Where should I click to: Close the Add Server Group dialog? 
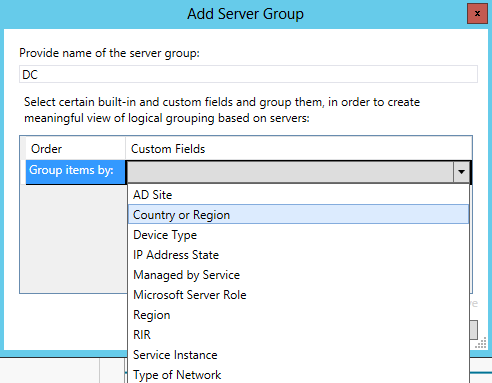(x=477, y=13)
